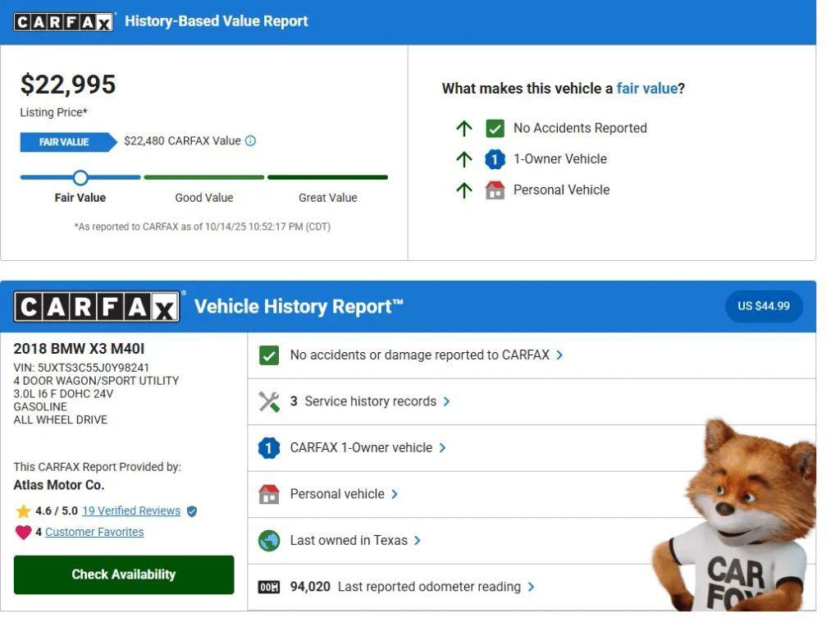Expand the Last owned in Texas chevron

coord(418,541)
